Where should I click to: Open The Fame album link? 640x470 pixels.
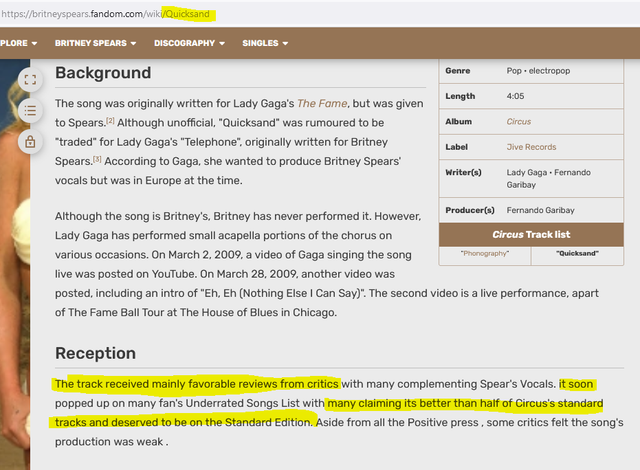[x=322, y=104]
